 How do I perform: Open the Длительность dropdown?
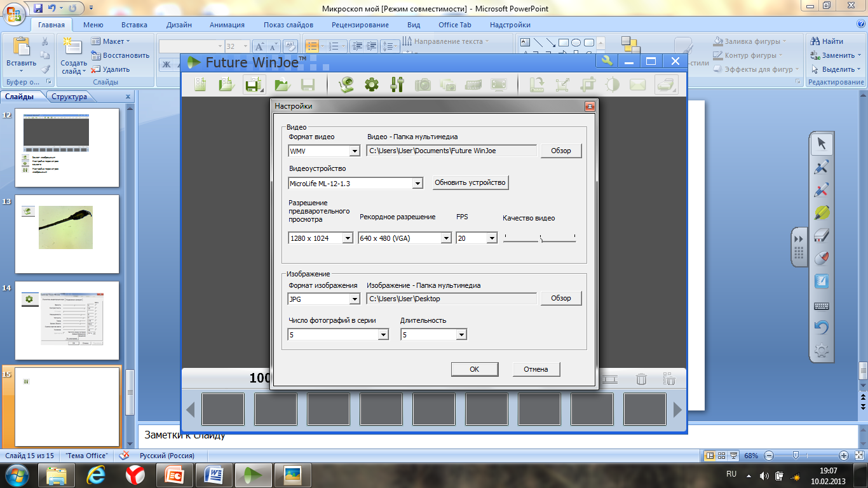click(x=461, y=335)
